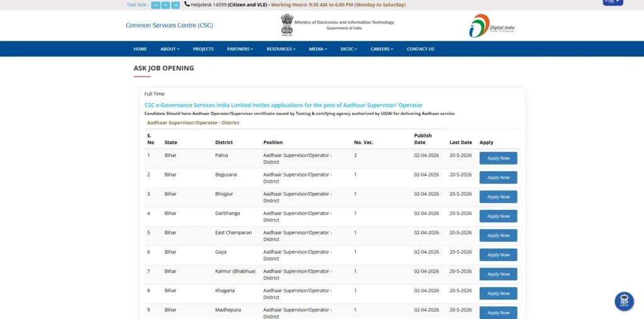Screen dimensions: 644x319
Task: Open the Common Services Centre (CSC) homepage link
Action: point(169,25)
